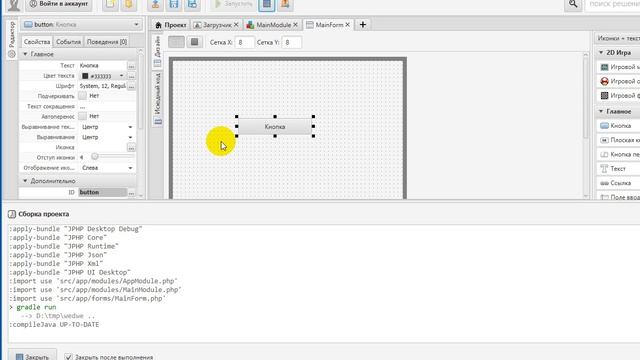This screenshot has width=640, height=360.
Task: Click the Текст property value field Кнопка
Action: click(102, 65)
